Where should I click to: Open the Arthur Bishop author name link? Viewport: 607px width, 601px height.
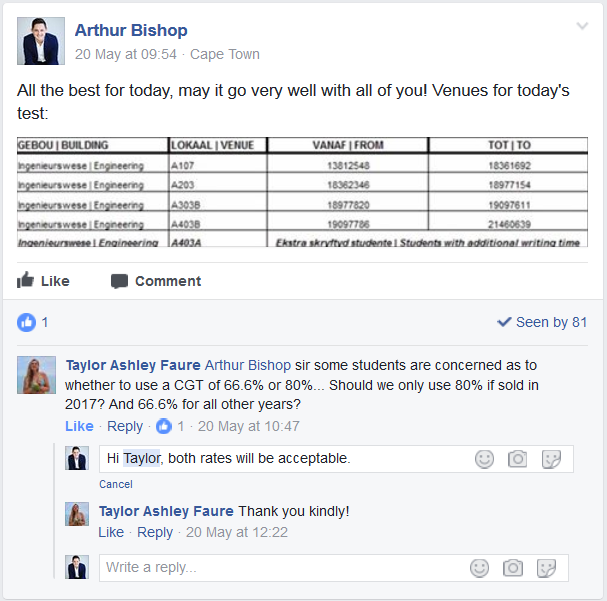click(131, 30)
